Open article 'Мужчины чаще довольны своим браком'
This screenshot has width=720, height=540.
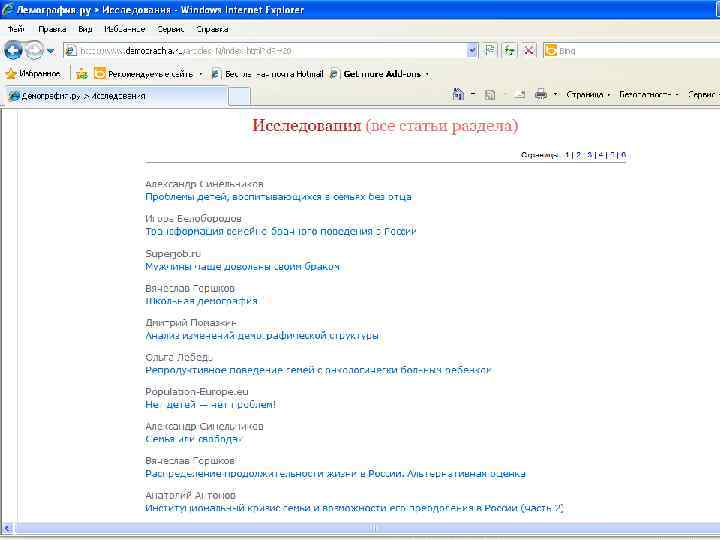242,266
